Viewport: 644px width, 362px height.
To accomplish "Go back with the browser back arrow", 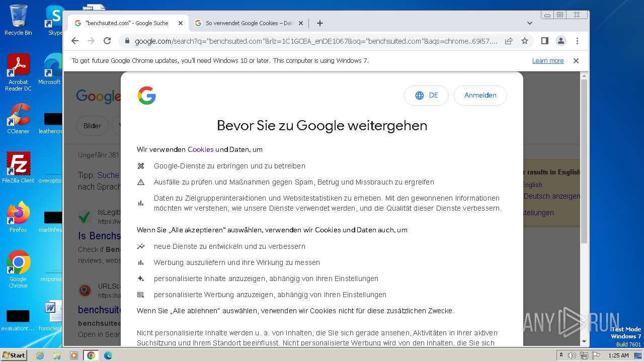I will 75,41.
